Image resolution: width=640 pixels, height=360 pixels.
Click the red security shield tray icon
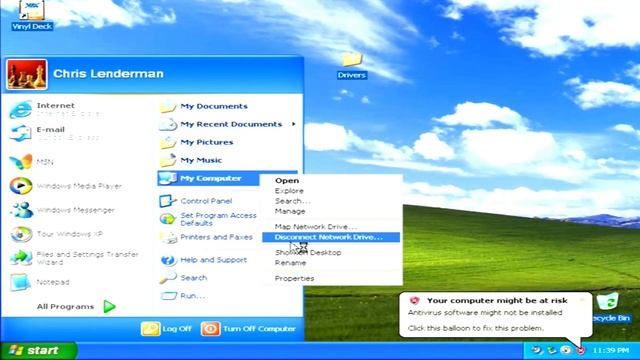(x=580, y=351)
